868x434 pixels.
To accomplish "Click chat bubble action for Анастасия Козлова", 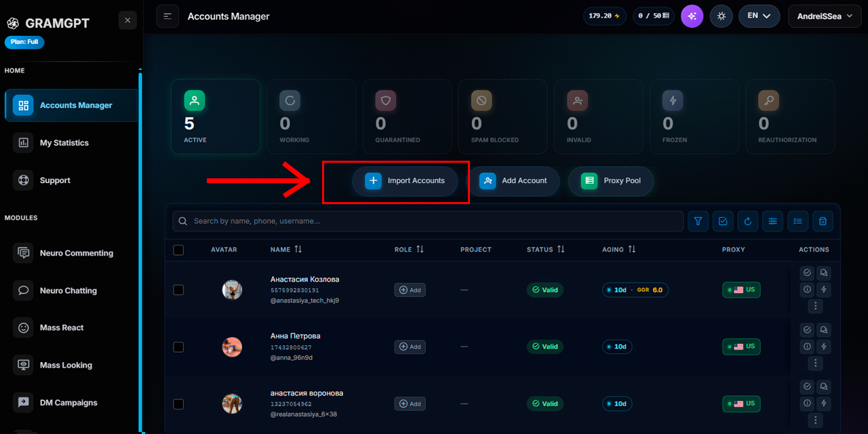I will pos(824,273).
